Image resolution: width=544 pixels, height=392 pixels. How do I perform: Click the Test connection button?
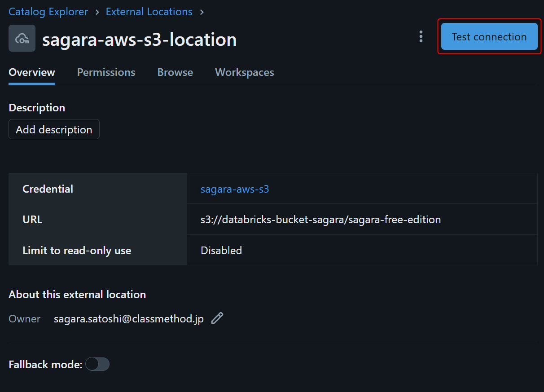(x=489, y=37)
